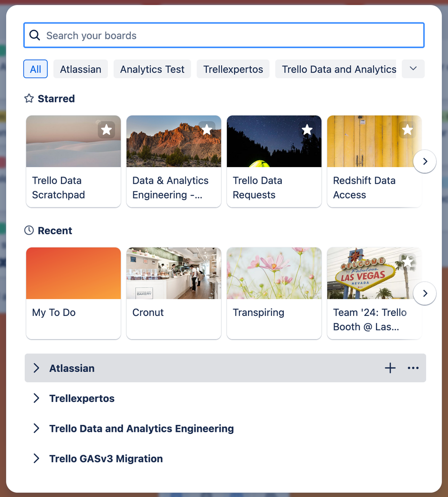The image size is (448, 497).
Task: Expand Trello Data and Analytics Engineering section
Action: (x=36, y=428)
